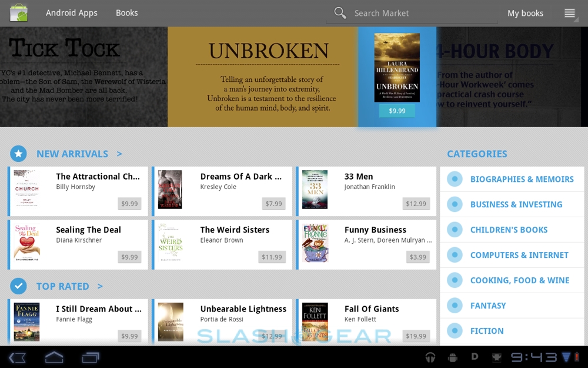Tap Eleanor Brown author name
Screen dimensions: 588x368
tap(222, 240)
